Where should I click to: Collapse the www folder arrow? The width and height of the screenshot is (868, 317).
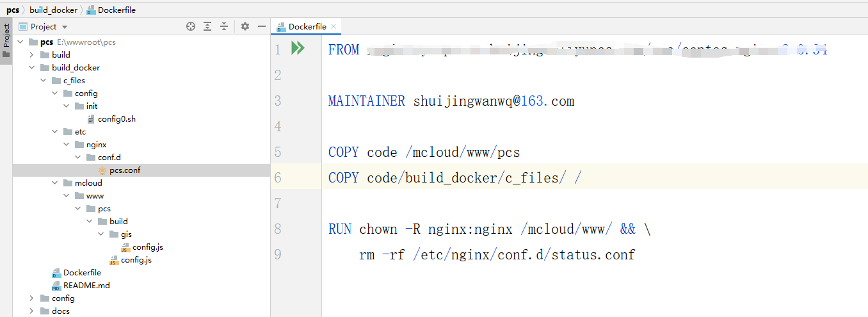coord(67,196)
